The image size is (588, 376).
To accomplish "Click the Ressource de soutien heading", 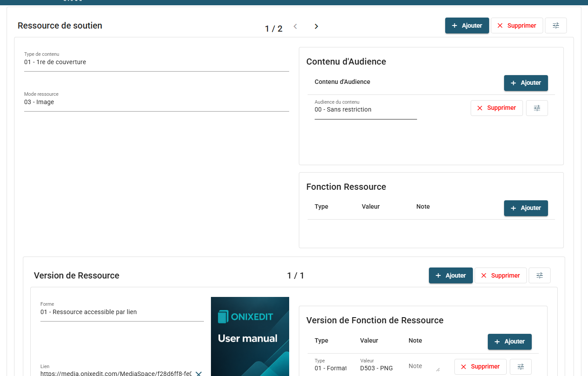I will [x=60, y=25].
